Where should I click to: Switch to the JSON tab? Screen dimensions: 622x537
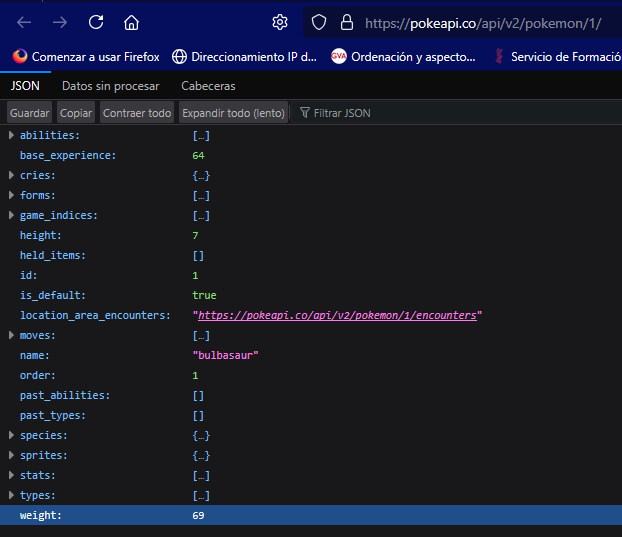[x=25, y=86]
